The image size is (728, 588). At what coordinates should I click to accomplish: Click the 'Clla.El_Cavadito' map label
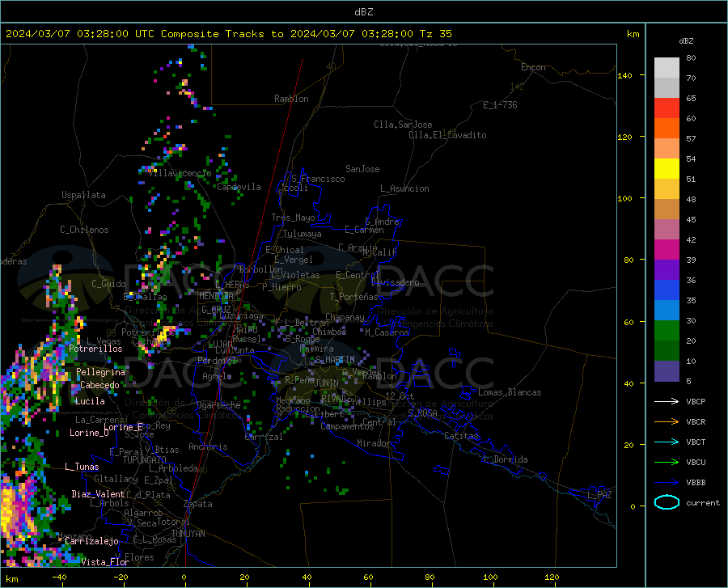point(447,135)
